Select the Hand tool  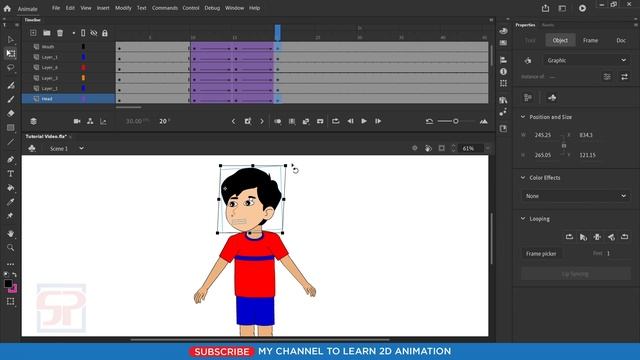[x=11, y=233]
